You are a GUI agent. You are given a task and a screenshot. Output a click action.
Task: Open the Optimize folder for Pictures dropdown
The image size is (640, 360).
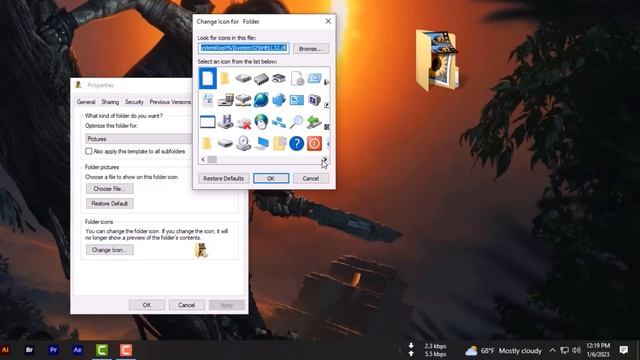(x=138, y=139)
